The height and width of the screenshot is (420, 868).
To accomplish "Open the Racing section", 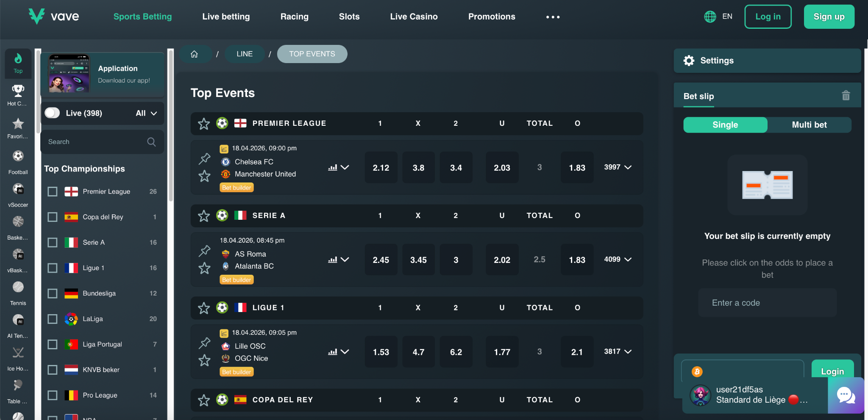I will click(295, 17).
